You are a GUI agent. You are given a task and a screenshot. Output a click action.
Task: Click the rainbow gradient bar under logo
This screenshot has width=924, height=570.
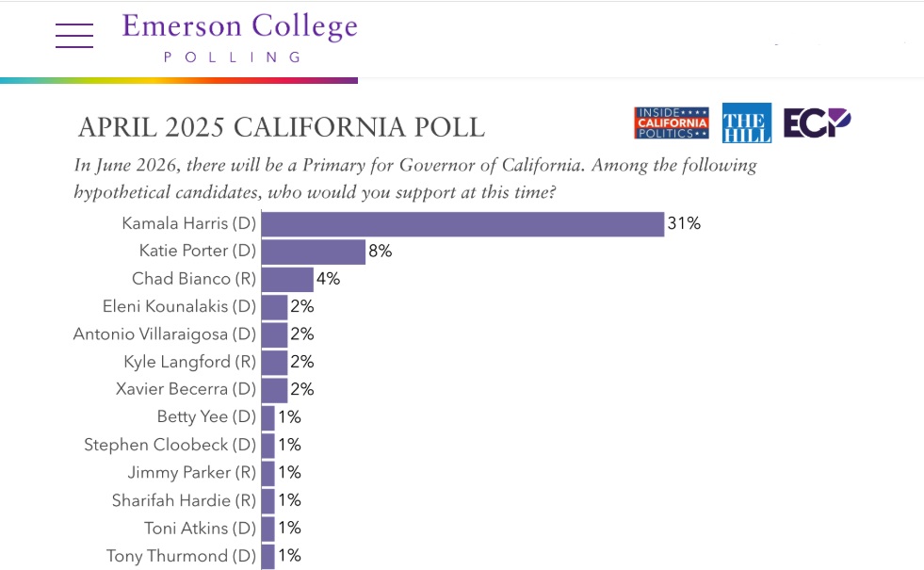point(179,80)
